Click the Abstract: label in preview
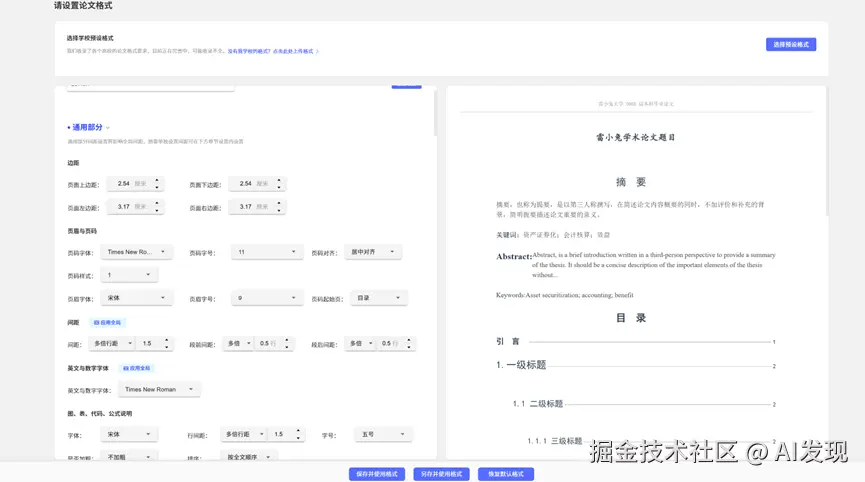The image size is (865, 482). click(x=514, y=256)
